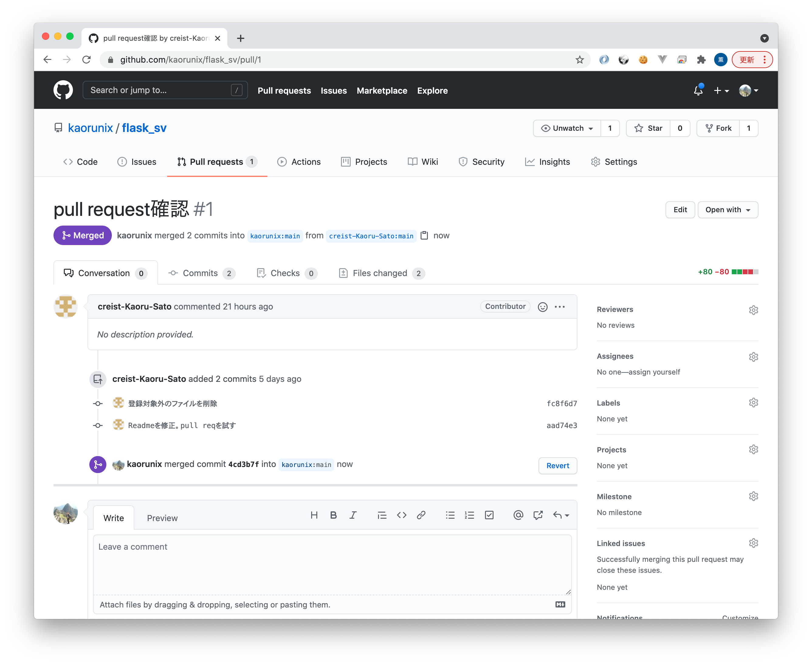Click the Revert button
Image resolution: width=812 pixels, height=664 pixels.
[557, 465]
